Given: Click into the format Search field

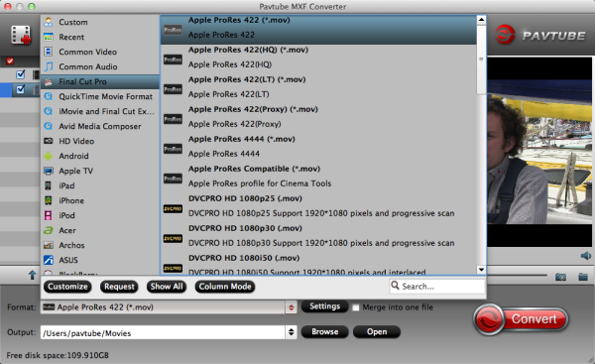Looking at the screenshot, I should coord(437,287).
